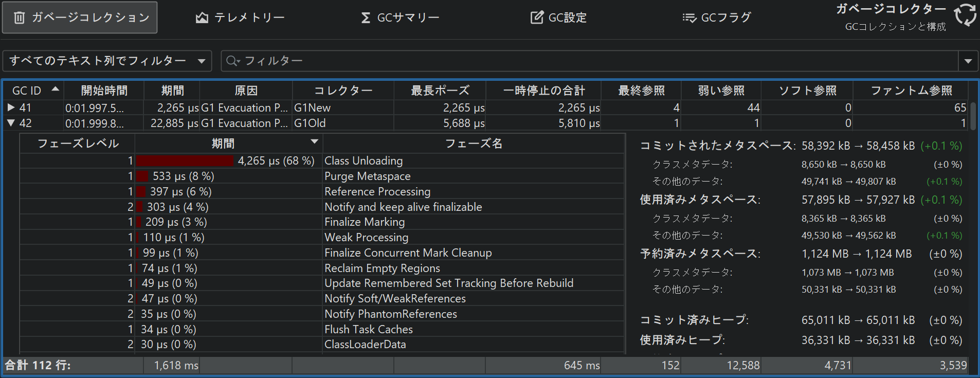The height and width of the screenshot is (378, 980).
Task: Open the filter history dropdown arrow
Action: click(x=968, y=61)
